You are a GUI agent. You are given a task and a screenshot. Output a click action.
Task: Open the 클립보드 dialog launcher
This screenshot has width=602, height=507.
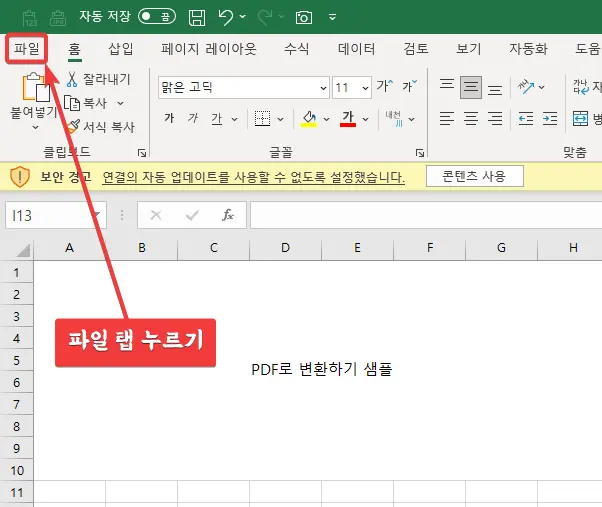pyautogui.click(x=142, y=153)
